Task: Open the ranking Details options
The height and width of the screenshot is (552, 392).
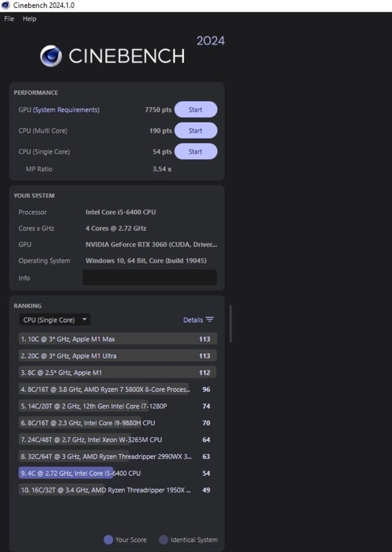Action: point(193,320)
